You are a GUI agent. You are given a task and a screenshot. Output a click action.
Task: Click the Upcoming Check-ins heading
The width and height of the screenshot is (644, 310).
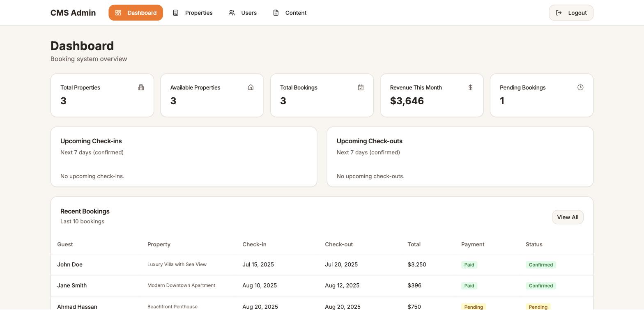pyautogui.click(x=91, y=141)
